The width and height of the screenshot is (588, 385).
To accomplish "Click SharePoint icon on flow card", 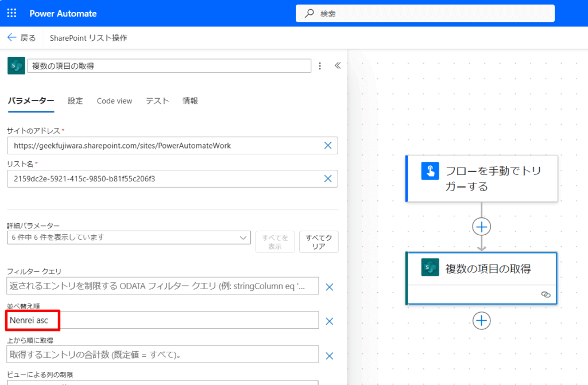I will point(430,267).
